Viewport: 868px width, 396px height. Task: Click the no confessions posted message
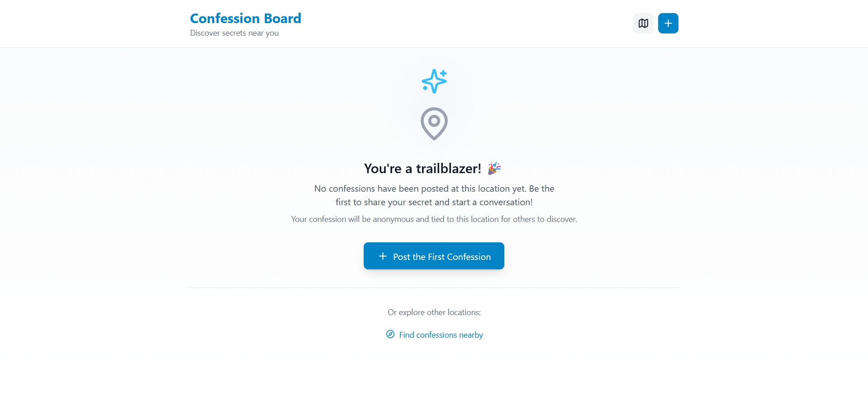click(434, 195)
